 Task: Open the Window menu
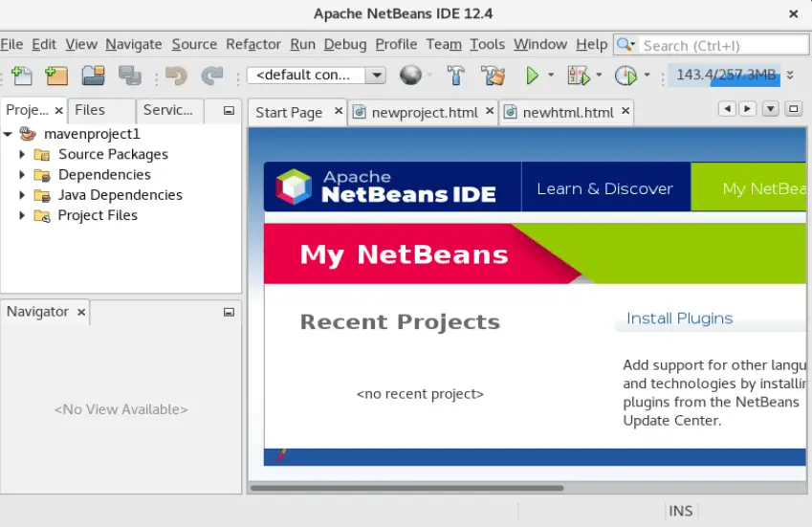[540, 45]
